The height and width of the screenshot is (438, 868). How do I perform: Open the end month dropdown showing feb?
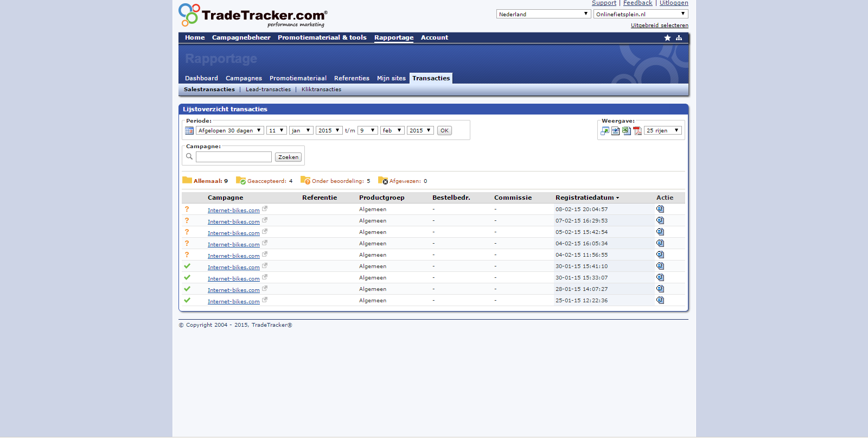[392, 131]
